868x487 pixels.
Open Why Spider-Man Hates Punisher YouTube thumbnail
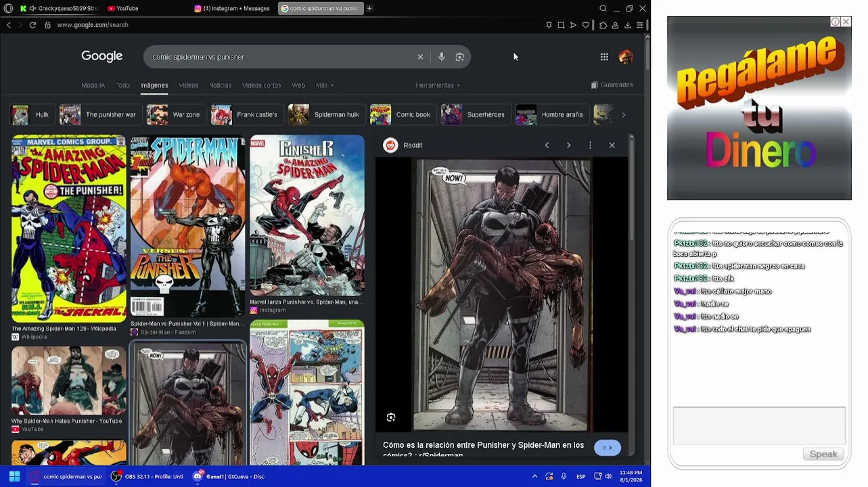68,381
